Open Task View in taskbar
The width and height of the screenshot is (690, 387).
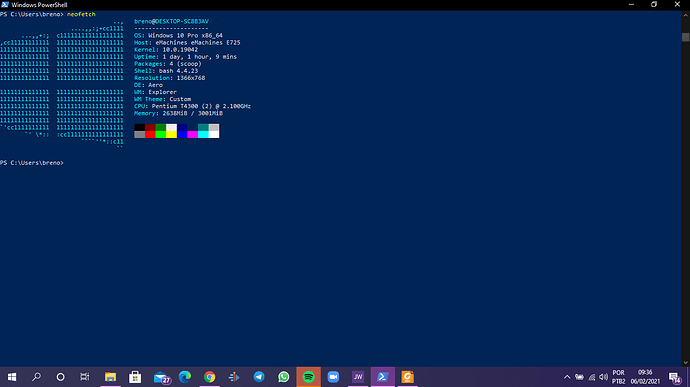point(85,377)
